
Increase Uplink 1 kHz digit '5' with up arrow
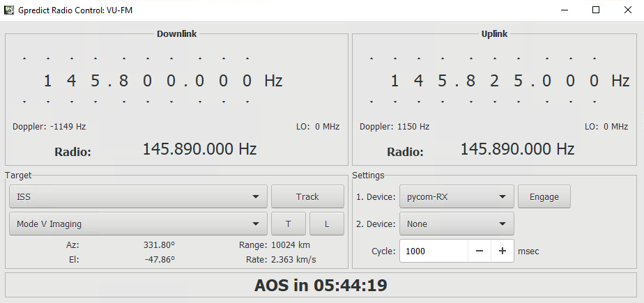[x=519, y=59]
